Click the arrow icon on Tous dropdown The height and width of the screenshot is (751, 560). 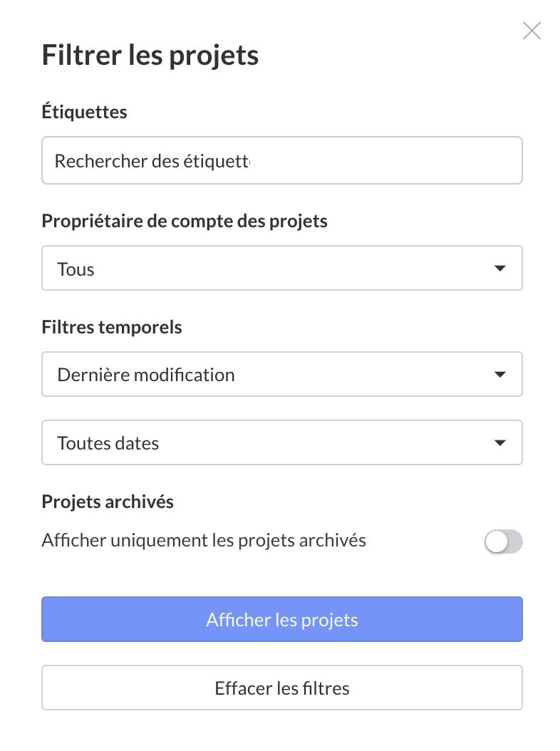[500, 269]
